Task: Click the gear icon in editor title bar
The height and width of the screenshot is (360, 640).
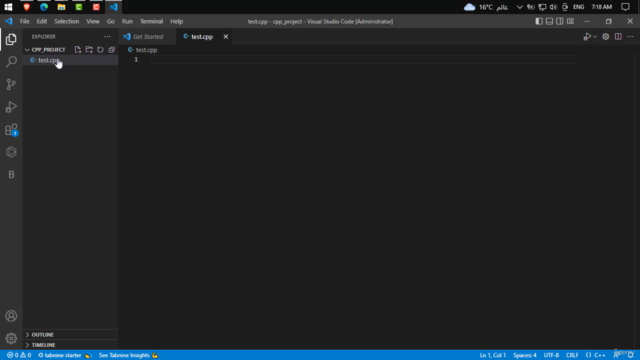Action: pyautogui.click(x=606, y=37)
